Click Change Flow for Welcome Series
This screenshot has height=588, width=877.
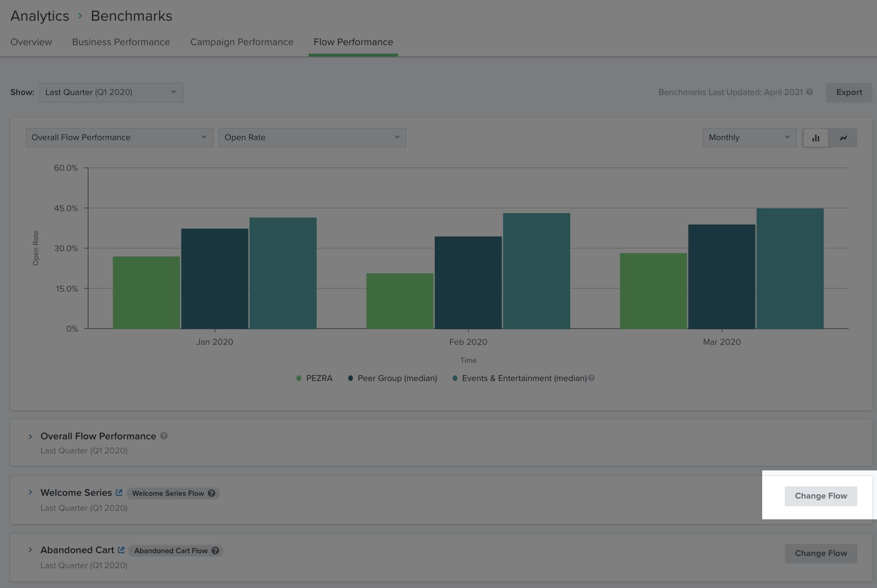click(821, 496)
